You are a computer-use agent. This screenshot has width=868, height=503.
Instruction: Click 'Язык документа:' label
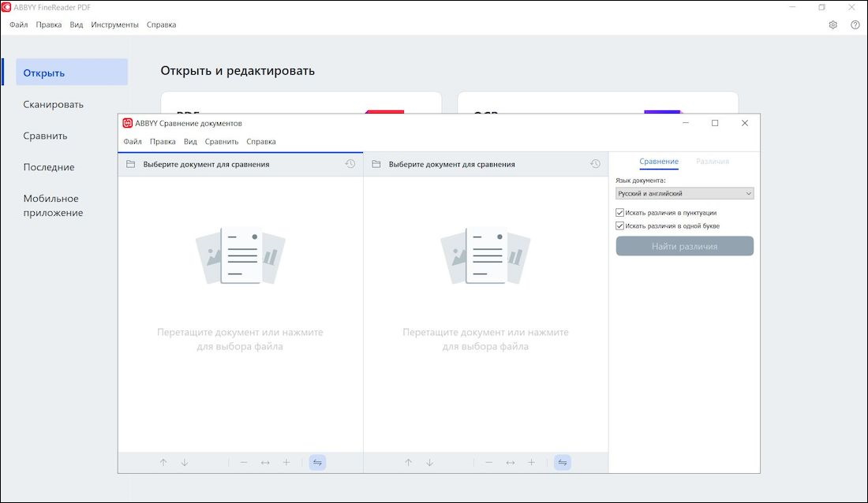[641, 181]
